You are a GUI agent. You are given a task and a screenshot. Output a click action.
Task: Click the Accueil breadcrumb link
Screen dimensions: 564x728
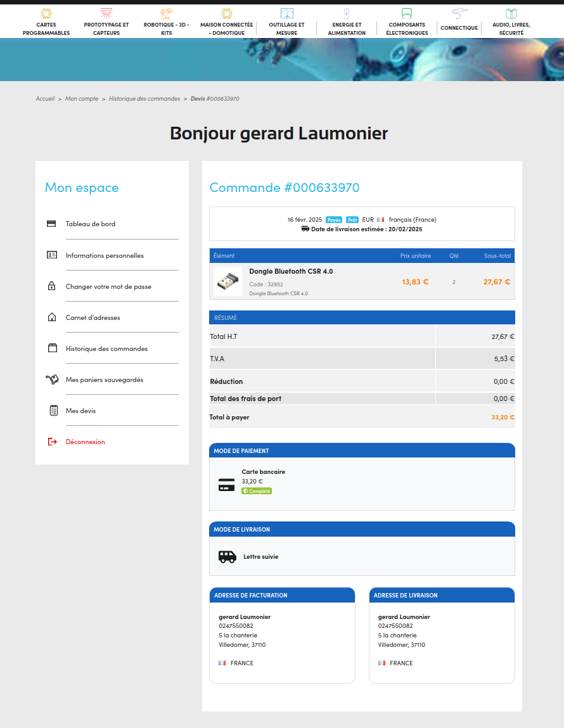click(x=45, y=99)
